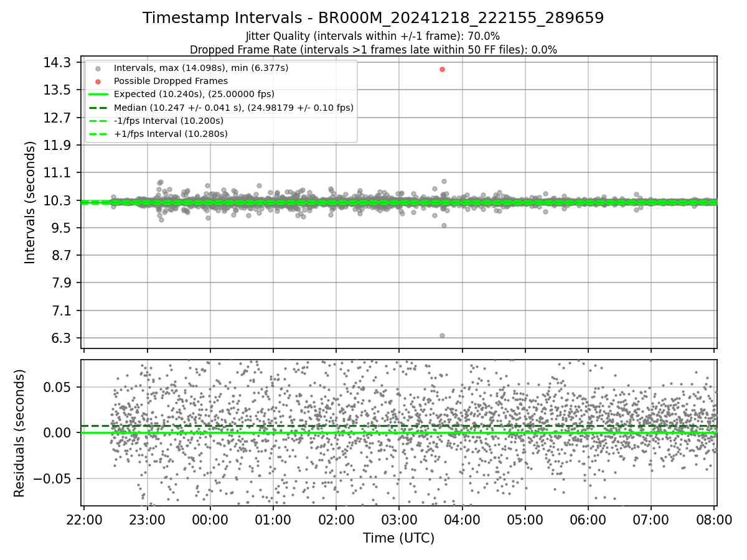This screenshot has width=747, height=560.
Task: Click legend entry 'Possible Dropped Frames'
Action: point(171,81)
